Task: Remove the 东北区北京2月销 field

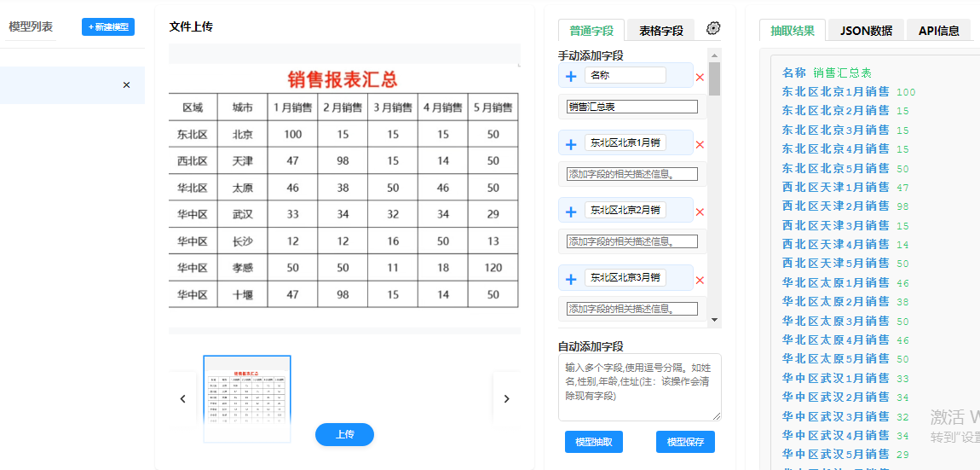Action: [x=700, y=212]
